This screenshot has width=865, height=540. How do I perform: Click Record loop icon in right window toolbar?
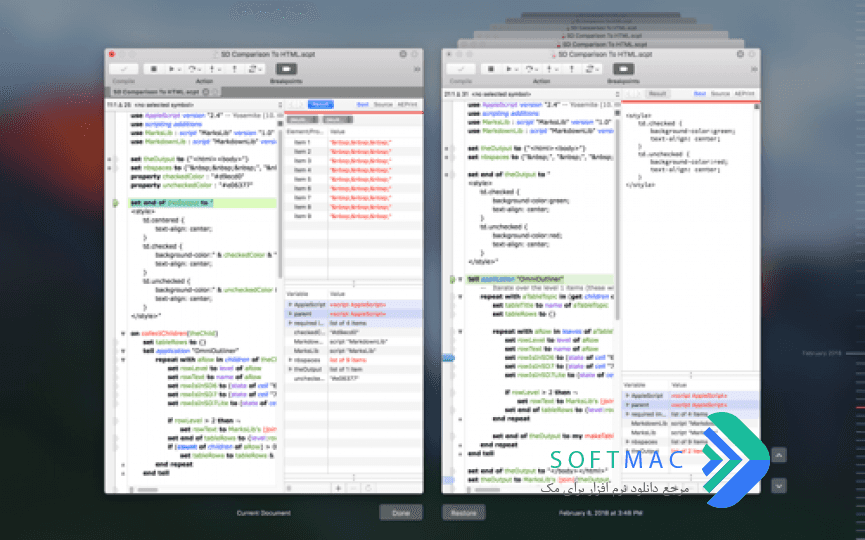pos(591,69)
